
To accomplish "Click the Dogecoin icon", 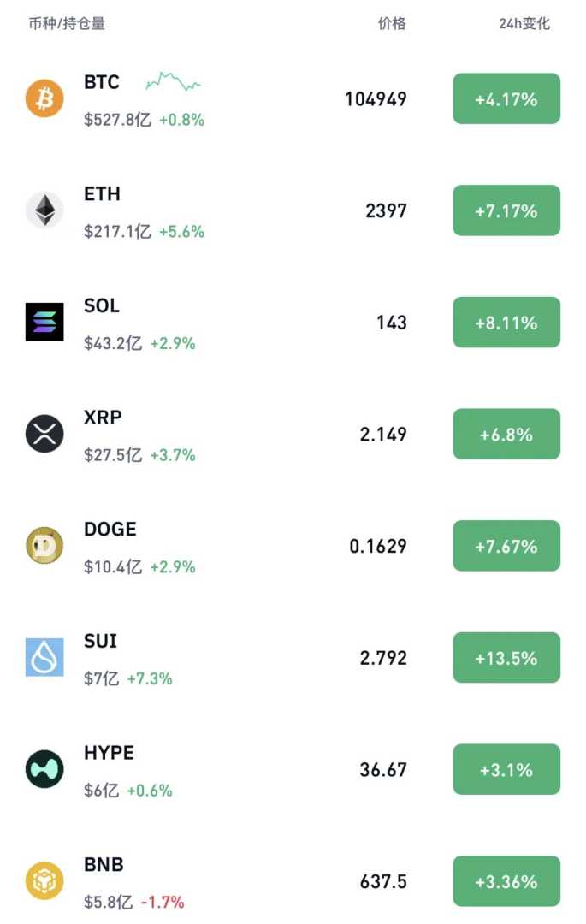I will pos(44,546).
